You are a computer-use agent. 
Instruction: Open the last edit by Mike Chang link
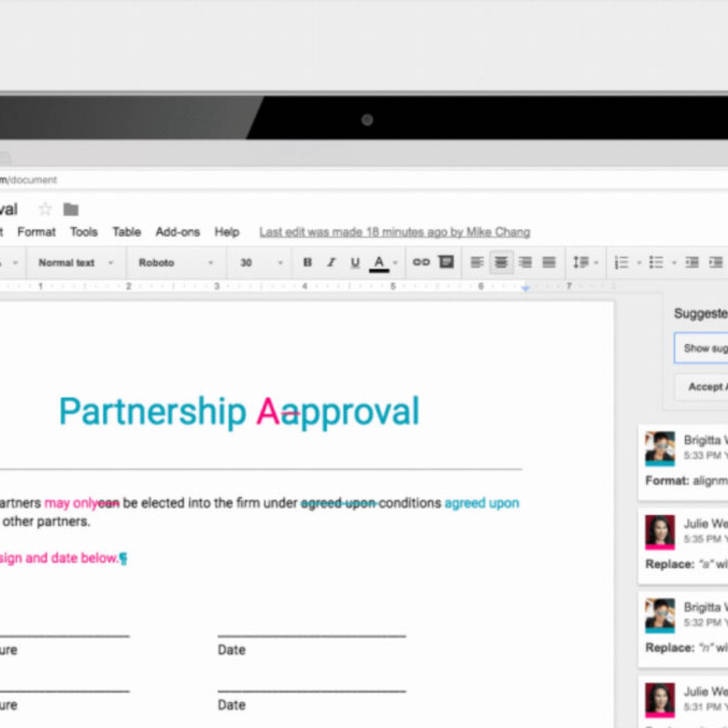pos(394,232)
